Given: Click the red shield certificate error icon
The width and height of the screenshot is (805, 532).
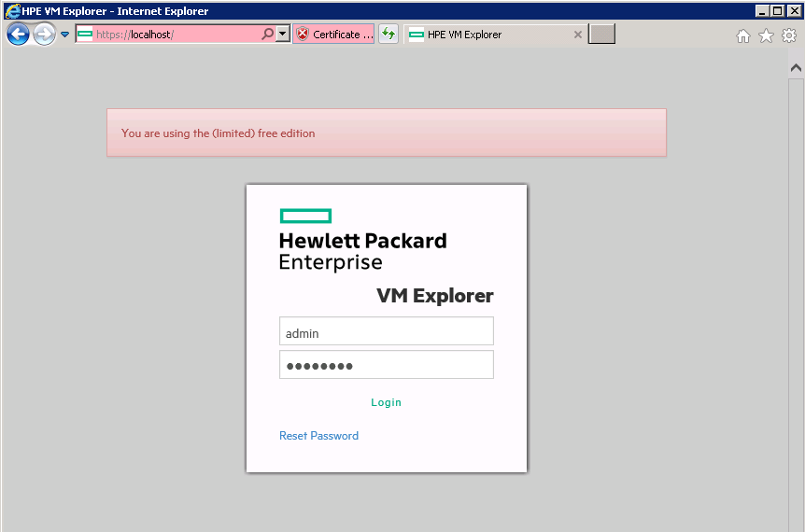Looking at the screenshot, I should pyautogui.click(x=303, y=35).
